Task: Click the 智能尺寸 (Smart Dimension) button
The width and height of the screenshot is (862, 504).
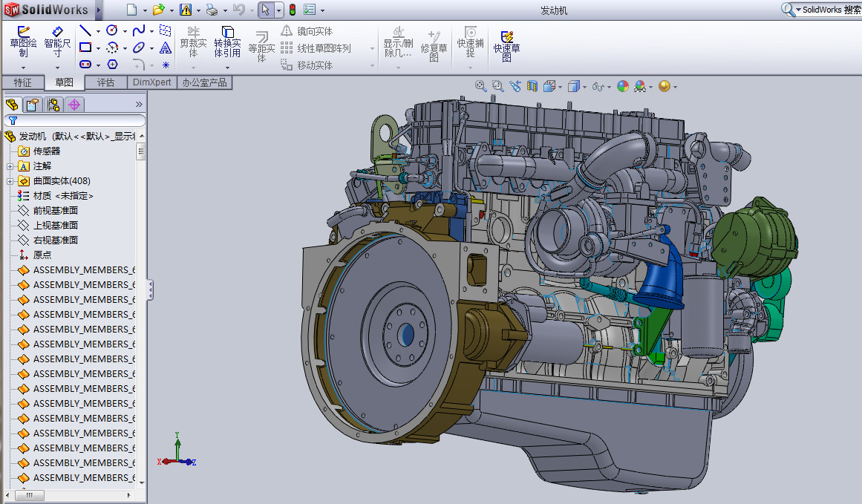Action: click(x=57, y=41)
